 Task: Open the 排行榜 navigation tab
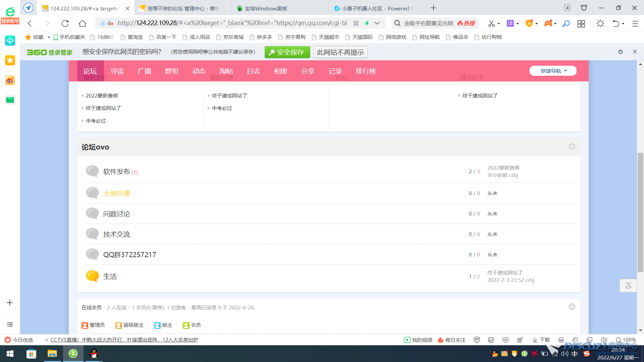click(x=366, y=71)
